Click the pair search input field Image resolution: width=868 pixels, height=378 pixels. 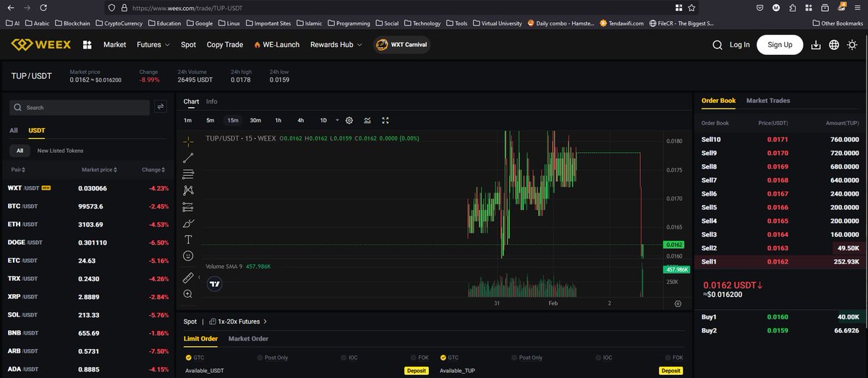[80, 107]
